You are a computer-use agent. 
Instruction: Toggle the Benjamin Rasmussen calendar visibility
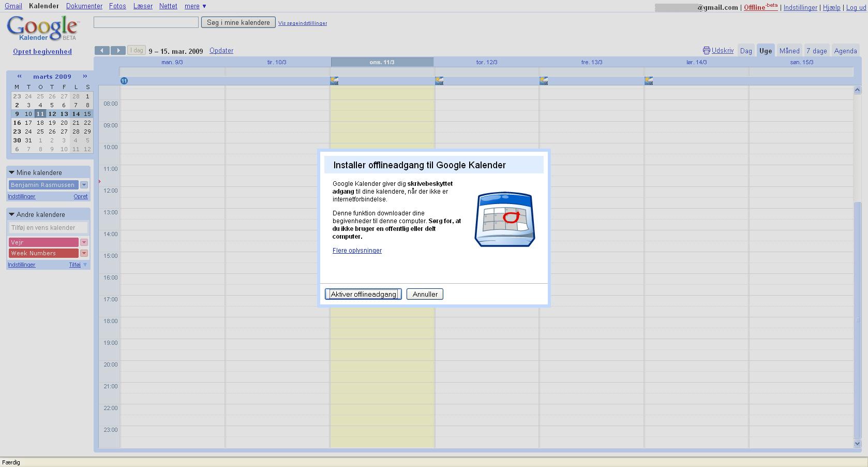pyautogui.click(x=42, y=185)
